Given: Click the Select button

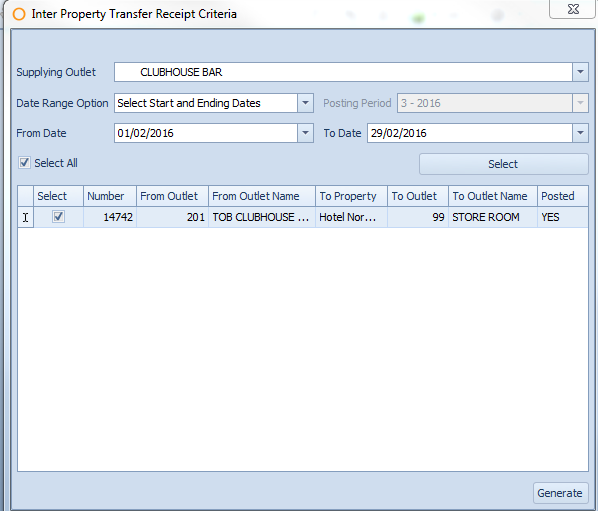Looking at the screenshot, I should (503, 164).
